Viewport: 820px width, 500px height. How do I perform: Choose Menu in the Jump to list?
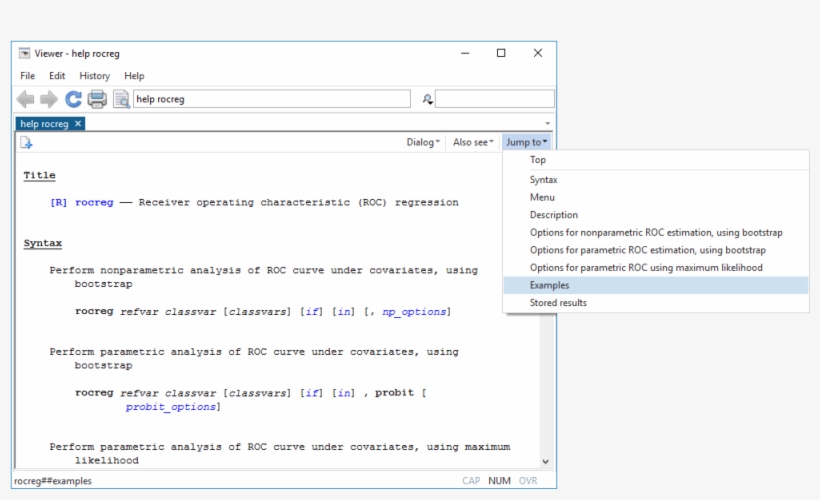click(x=656, y=197)
